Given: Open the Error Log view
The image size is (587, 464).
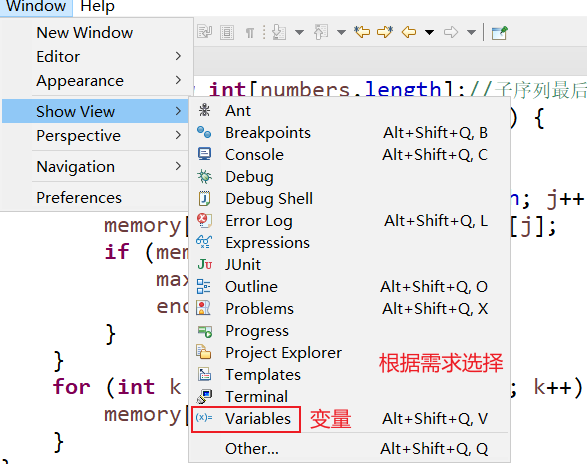Looking at the screenshot, I should click(x=349, y=221).
